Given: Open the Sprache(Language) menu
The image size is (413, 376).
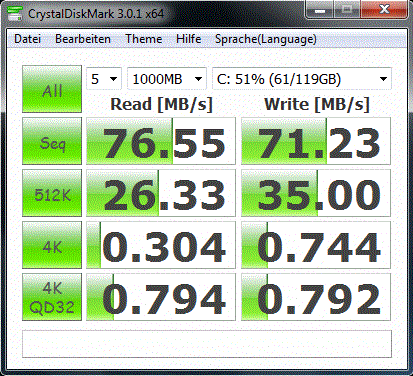Looking at the screenshot, I should 266,39.
